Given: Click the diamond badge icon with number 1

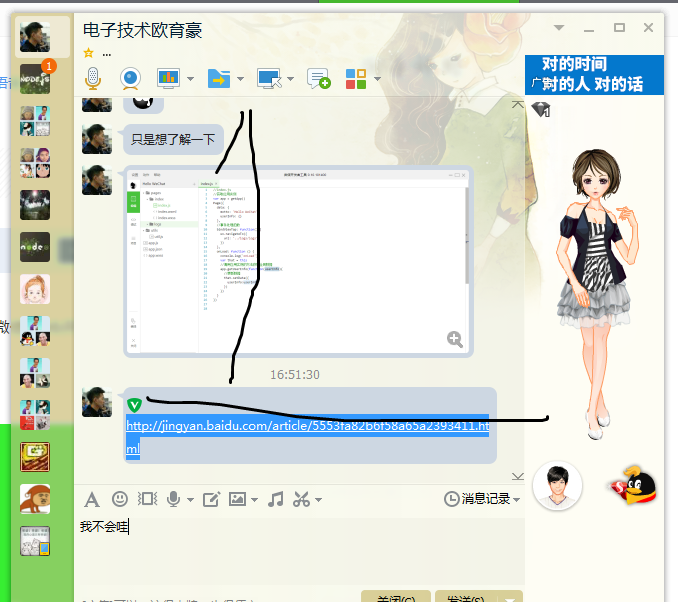Looking at the screenshot, I should [540, 109].
